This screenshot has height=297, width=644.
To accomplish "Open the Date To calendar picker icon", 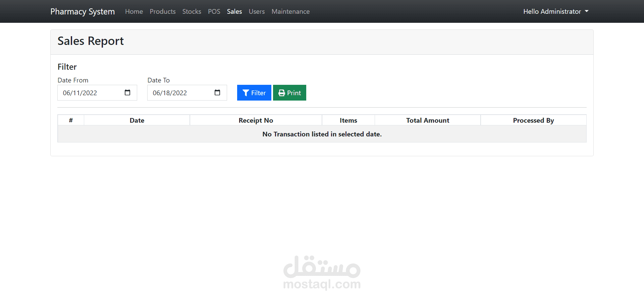I will pyautogui.click(x=217, y=93).
